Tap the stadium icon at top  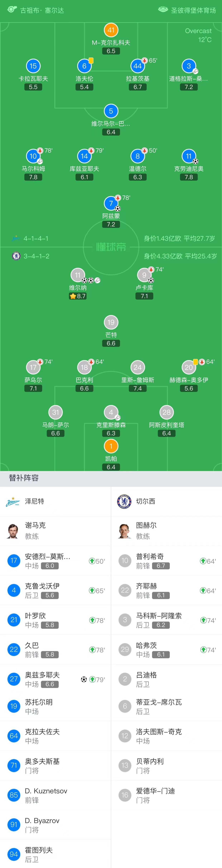pos(163,10)
